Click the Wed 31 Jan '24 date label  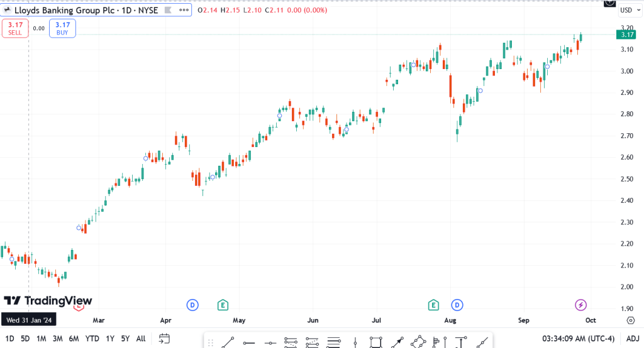click(29, 320)
